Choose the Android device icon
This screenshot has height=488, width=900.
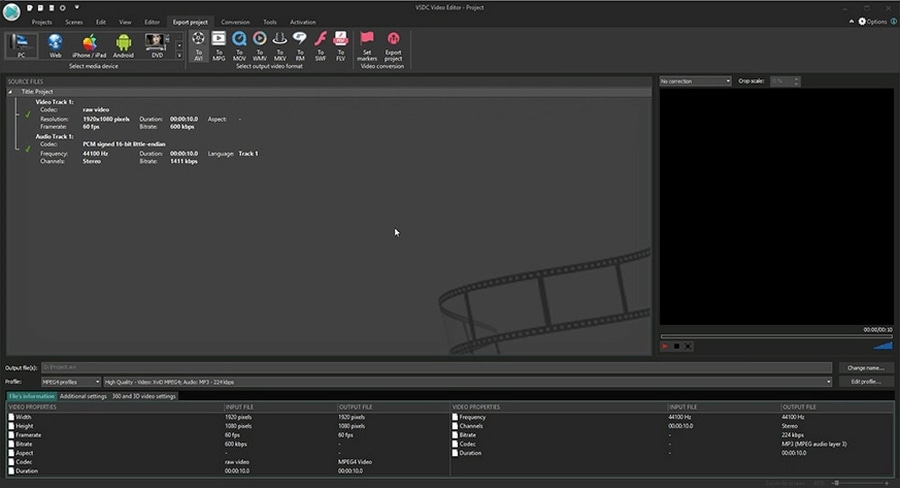(x=123, y=44)
